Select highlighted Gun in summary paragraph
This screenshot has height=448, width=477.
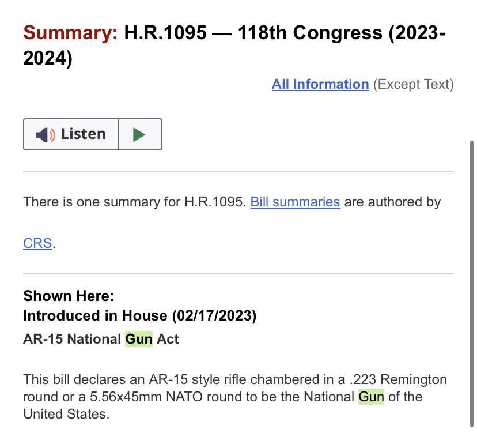(371, 397)
